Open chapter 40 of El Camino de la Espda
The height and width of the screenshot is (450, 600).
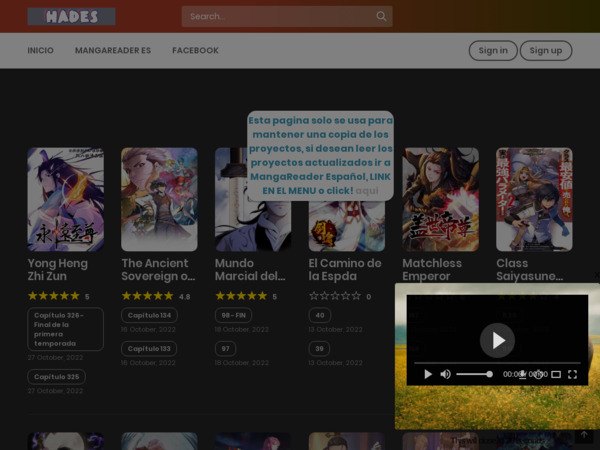[320, 315]
